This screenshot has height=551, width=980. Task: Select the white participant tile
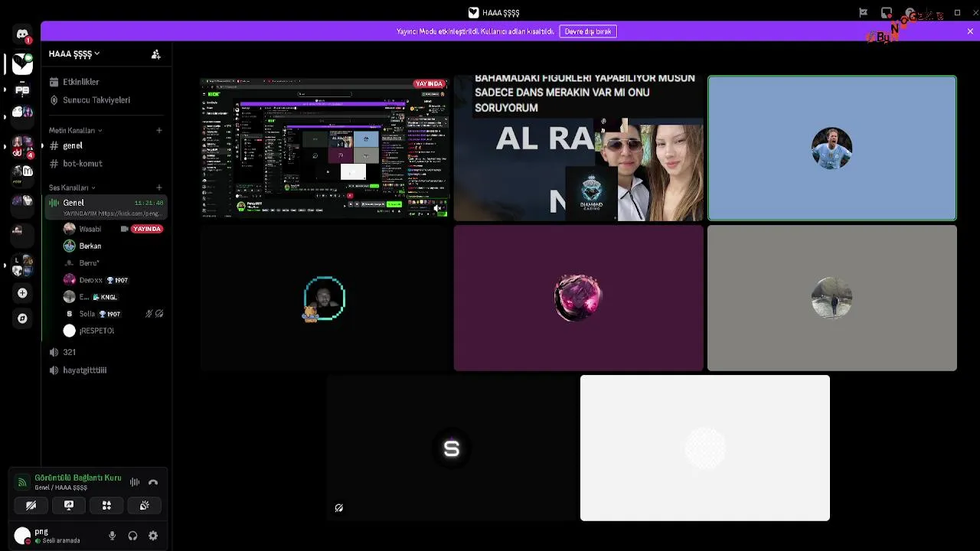(x=705, y=448)
